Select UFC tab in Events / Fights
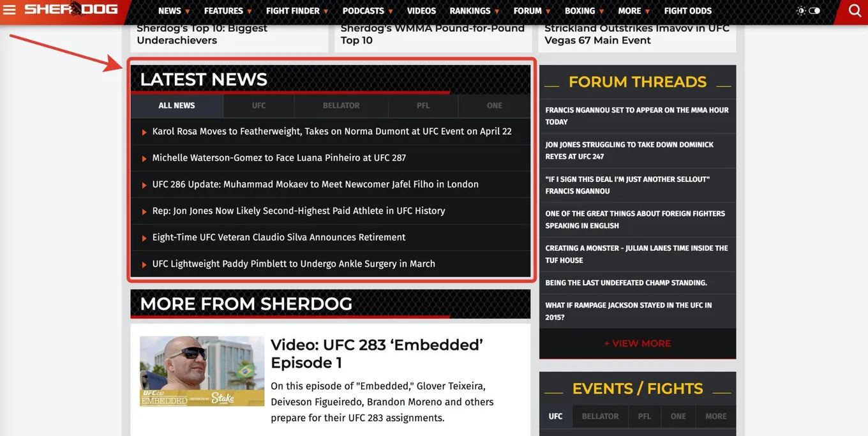This screenshot has width=868, height=436. pos(556,416)
